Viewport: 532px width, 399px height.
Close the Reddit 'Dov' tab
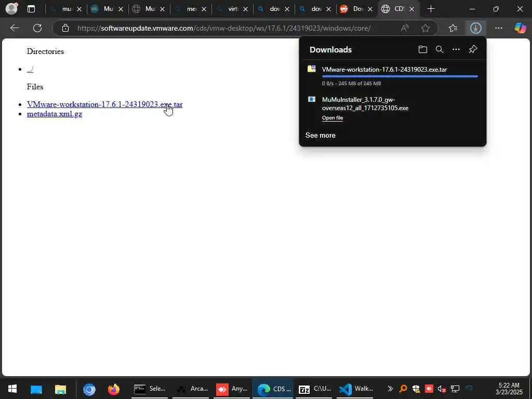pyautogui.click(x=370, y=9)
